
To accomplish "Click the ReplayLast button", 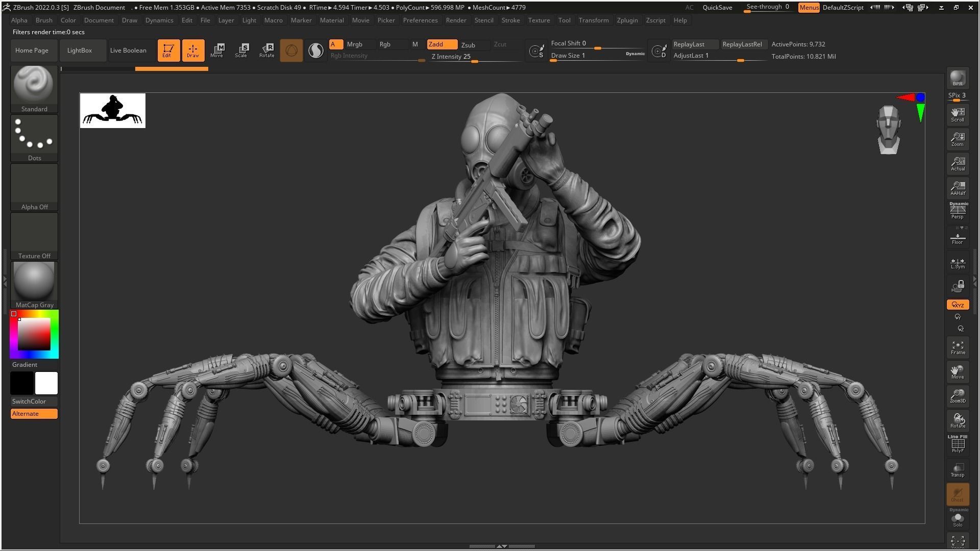I will (x=695, y=44).
